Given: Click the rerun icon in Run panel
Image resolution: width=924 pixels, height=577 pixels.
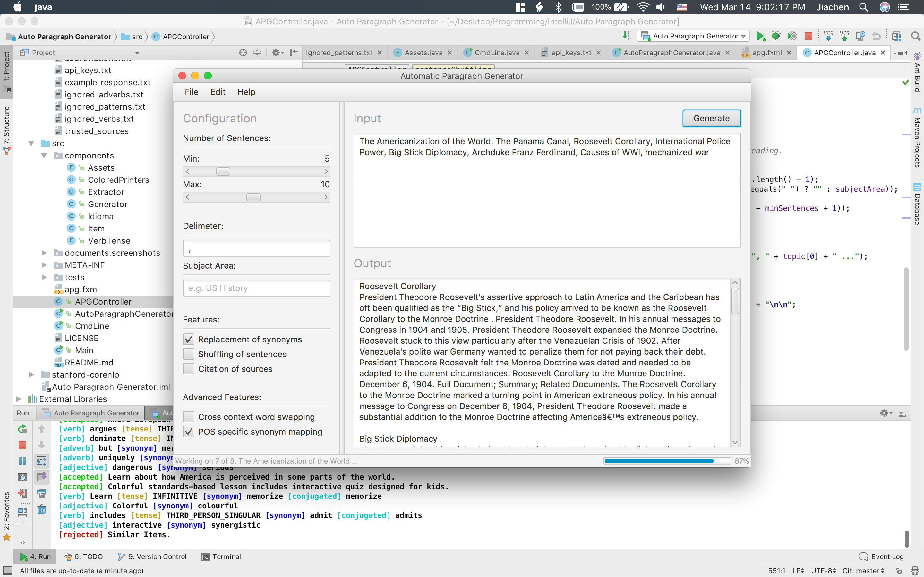Looking at the screenshot, I should tap(22, 429).
